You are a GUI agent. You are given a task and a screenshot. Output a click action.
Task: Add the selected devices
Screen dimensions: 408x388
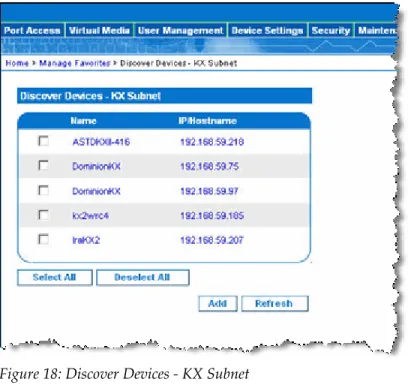(218, 304)
